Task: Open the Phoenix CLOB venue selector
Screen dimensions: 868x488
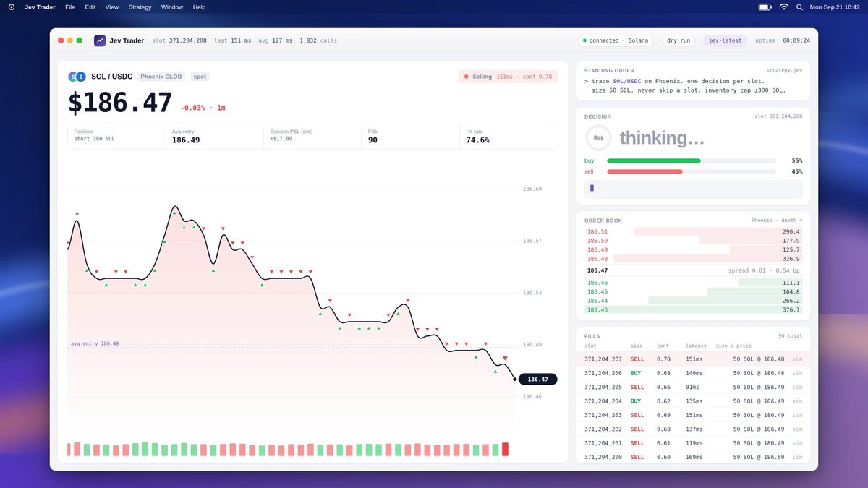Action: click(162, 77)
